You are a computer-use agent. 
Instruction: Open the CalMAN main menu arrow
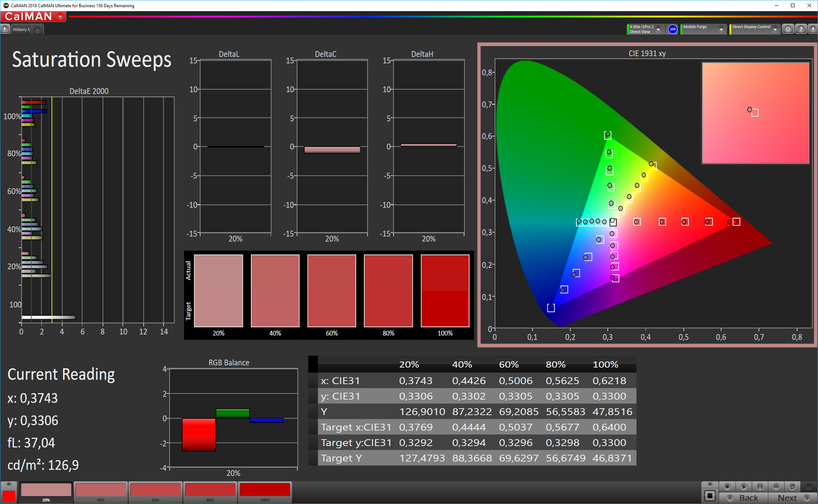pyautogui.click(x=60, y=17)
